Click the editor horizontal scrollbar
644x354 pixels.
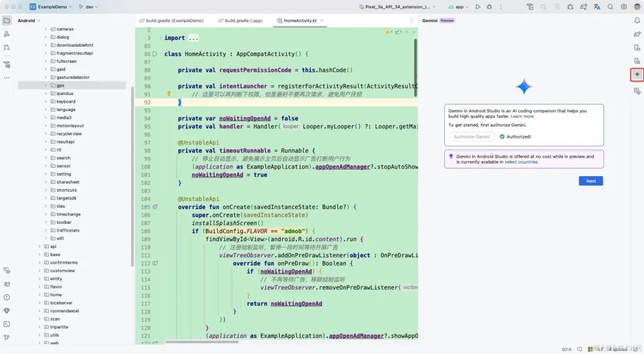pyautogui.click(x=202, y=341)
